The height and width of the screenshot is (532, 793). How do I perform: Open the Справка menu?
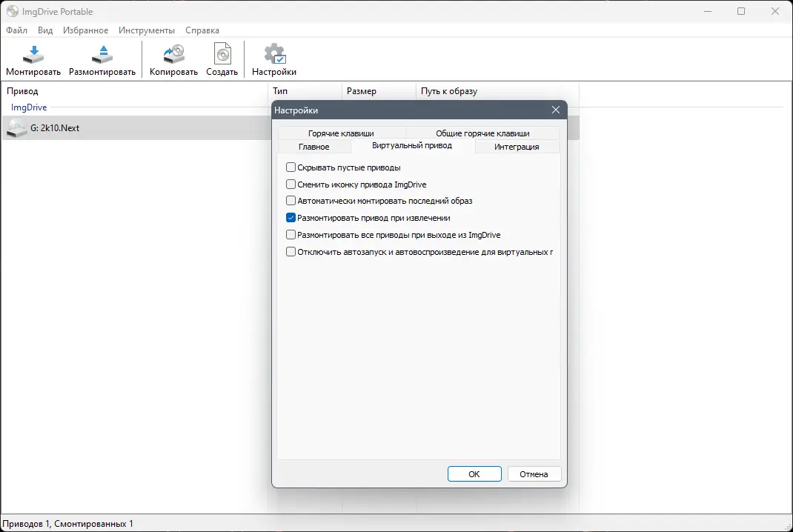click(202, 30)
